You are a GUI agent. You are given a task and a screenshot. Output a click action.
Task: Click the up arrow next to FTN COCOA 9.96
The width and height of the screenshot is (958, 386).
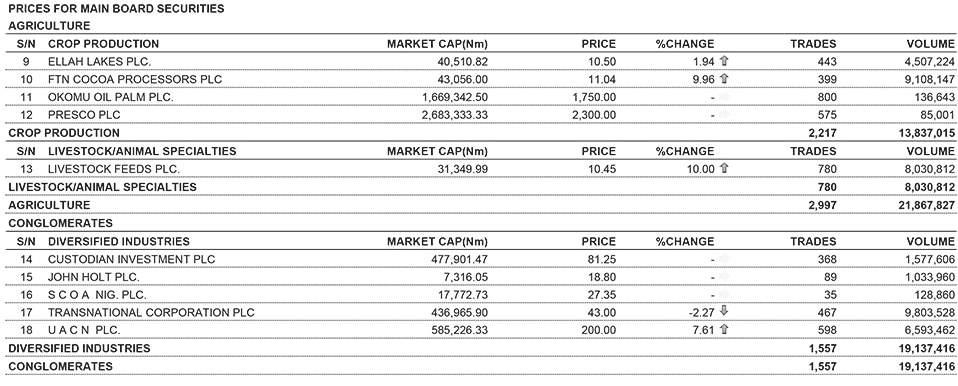[725, 79]
